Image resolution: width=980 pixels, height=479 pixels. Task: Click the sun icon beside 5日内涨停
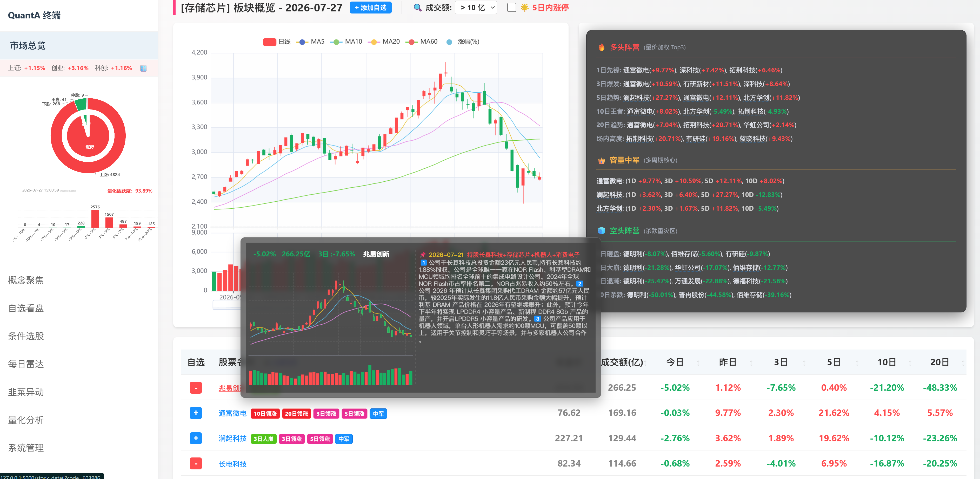tap(525, 8)
